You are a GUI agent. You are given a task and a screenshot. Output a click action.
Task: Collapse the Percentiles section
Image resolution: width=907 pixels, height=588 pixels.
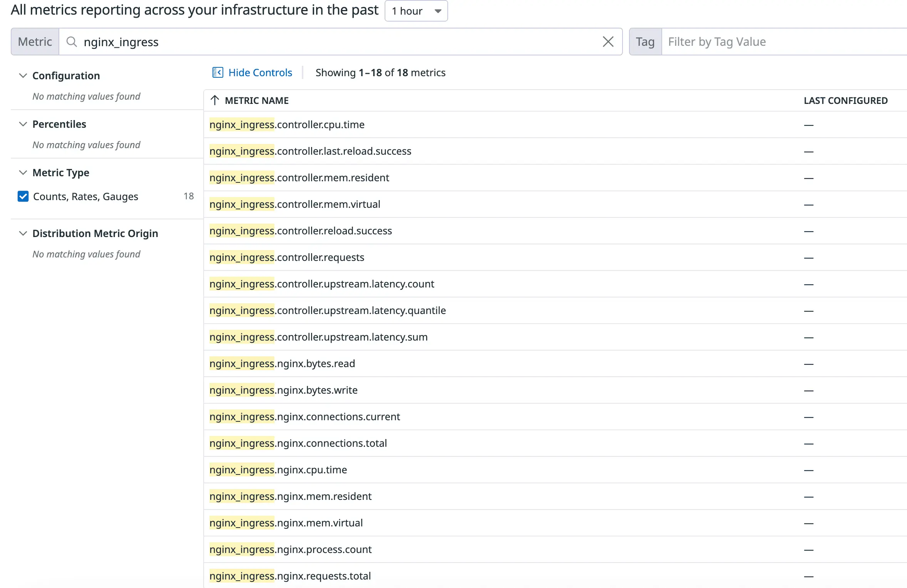[x=23, y=124]
